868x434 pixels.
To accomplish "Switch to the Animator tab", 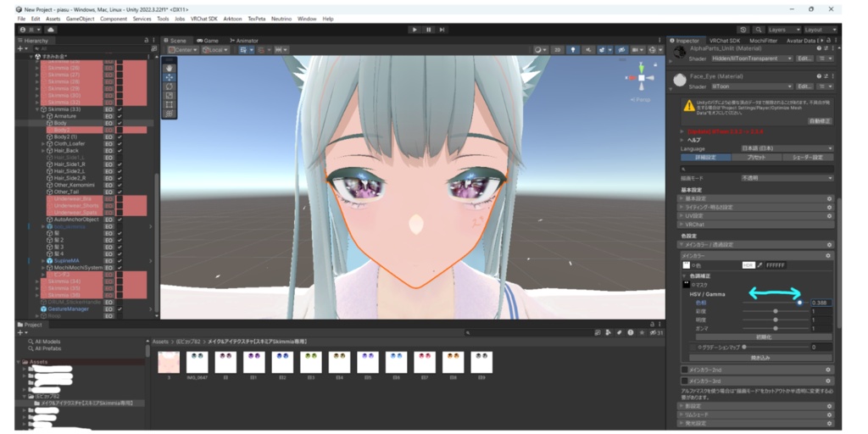I will (x=243, y=41).
